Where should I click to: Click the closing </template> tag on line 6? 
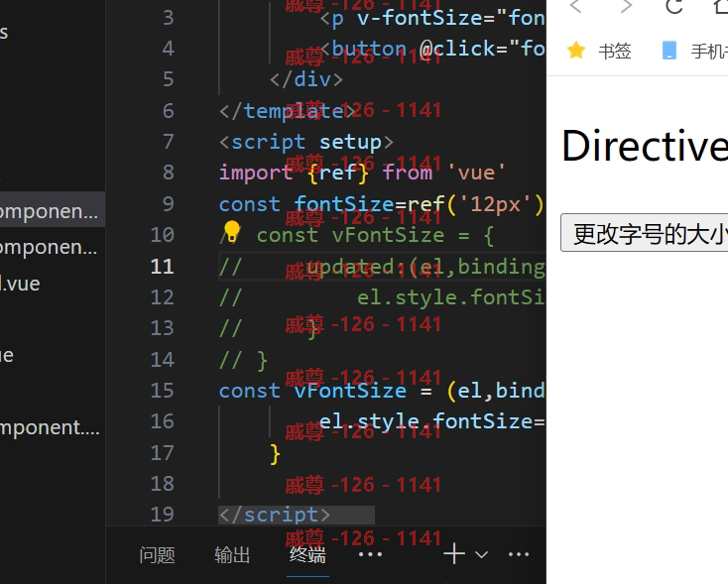[287, 111]
